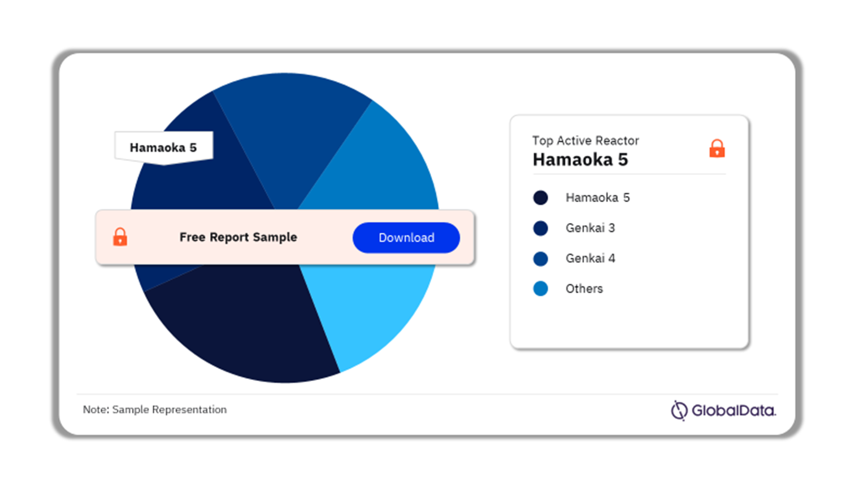Screen dimensions: 868x488
Task: Click the Hamaoka 5 callout tag on the pie chart
Action: (x=164, y=147)
